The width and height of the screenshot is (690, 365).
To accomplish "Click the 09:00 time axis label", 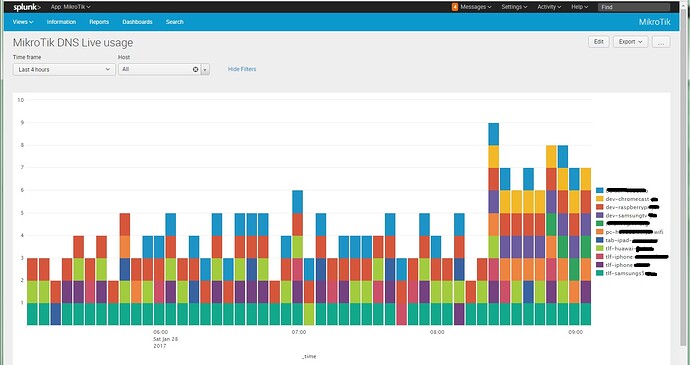I will pos(576,332).
